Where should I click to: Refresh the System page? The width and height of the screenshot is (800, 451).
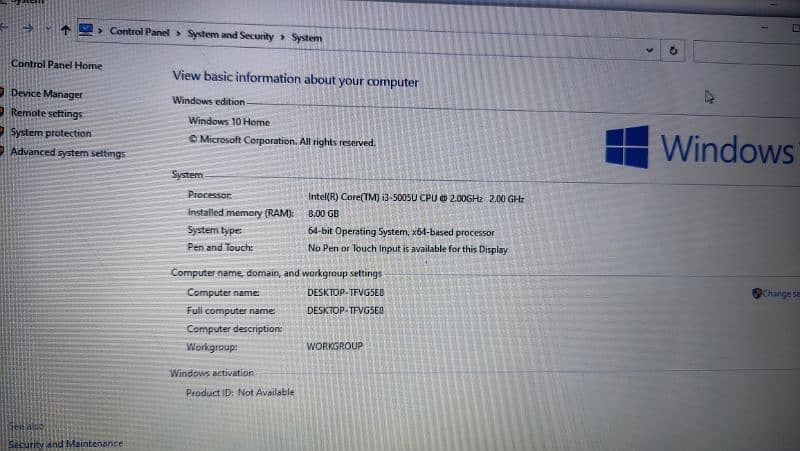(673, 51)
